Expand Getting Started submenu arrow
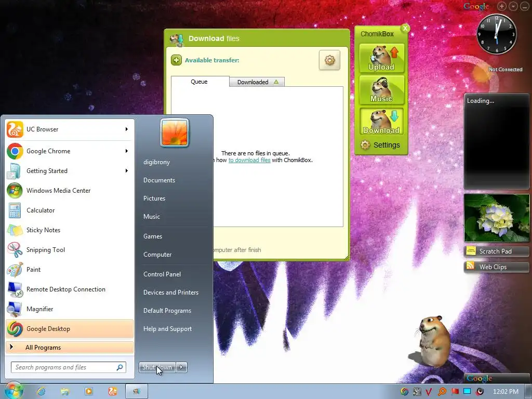The image size is (532, 399). point(127,170)
